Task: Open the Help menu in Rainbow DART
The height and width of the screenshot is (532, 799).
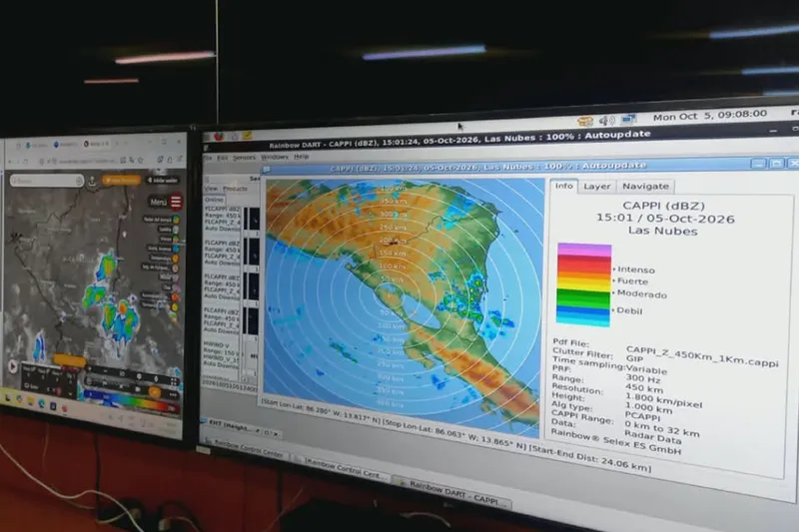Action: (302, 157)
